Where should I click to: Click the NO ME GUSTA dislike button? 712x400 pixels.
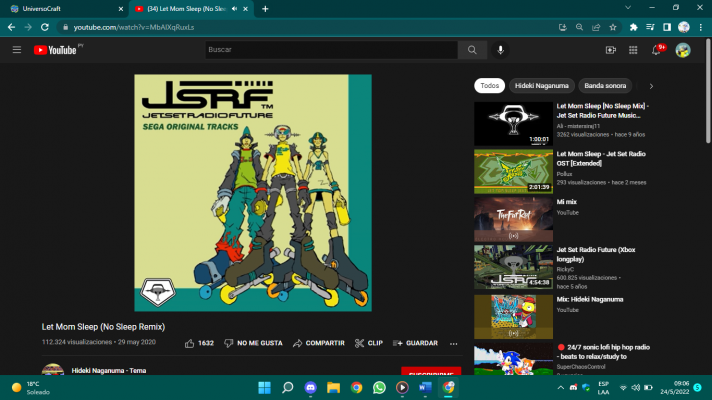coord(253,343)
